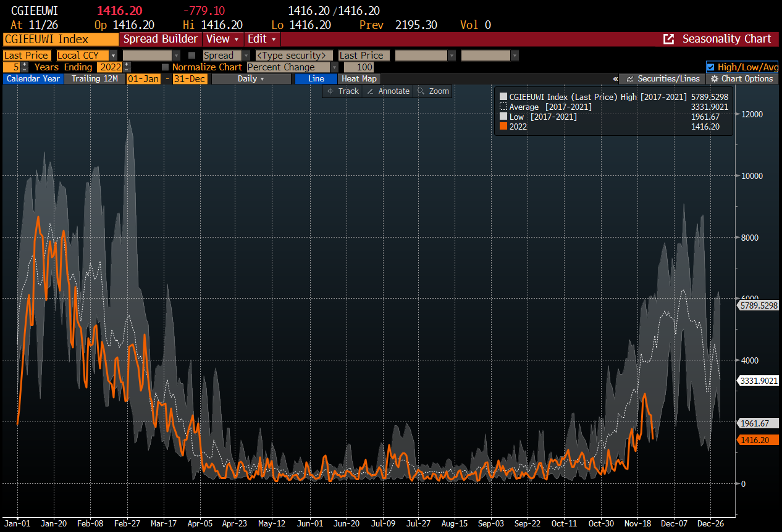Click the orange 2022 legend swatch
Image resolution: width=782 pixels, height=532 pixels.
point(503,127)
